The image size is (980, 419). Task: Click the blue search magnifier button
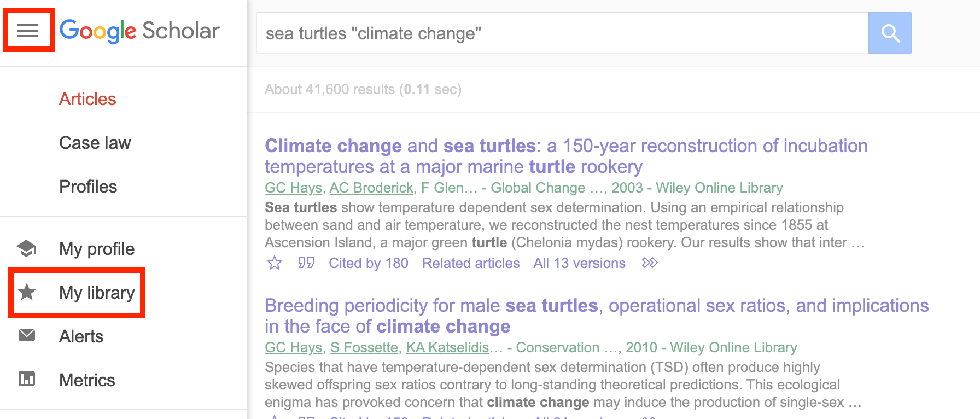tap(890, 33)
